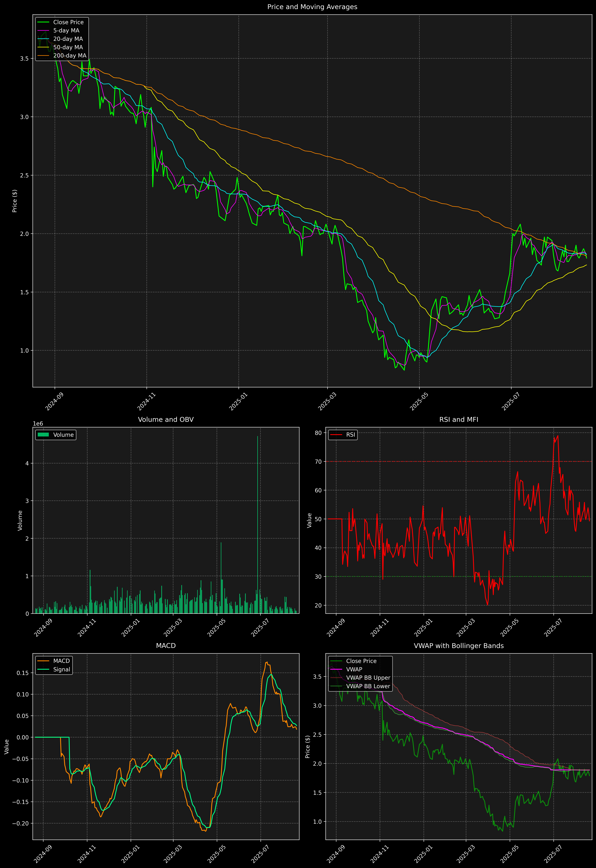Click the Signal legend entry
Image resolution: width=596 pixels, height=868 pixels.
[x=62, y=669]
